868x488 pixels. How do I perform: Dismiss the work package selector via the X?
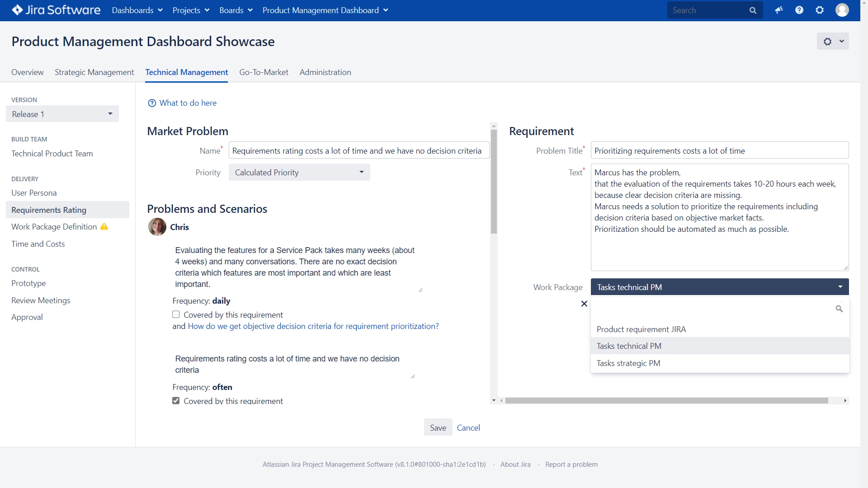[x=584, y=304]
